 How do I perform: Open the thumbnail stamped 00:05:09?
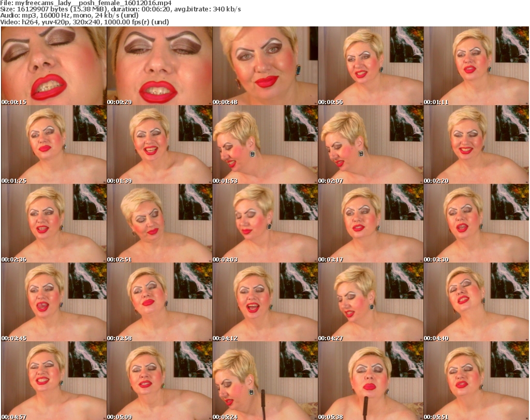click(x=159, y=381)
